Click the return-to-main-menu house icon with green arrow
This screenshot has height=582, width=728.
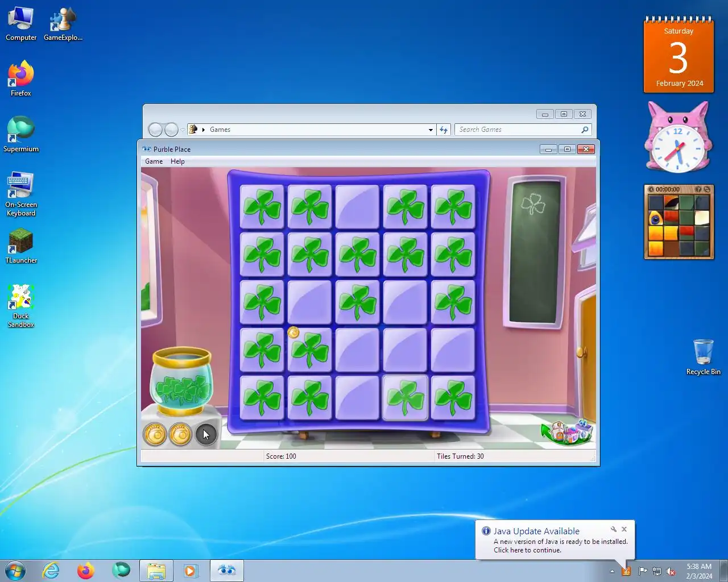[x=567, y=433]
